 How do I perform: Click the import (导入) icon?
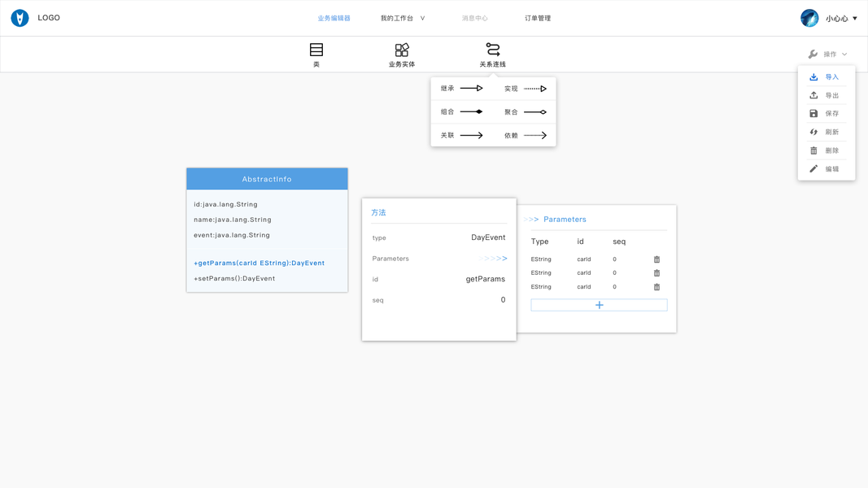pos(813,77)
